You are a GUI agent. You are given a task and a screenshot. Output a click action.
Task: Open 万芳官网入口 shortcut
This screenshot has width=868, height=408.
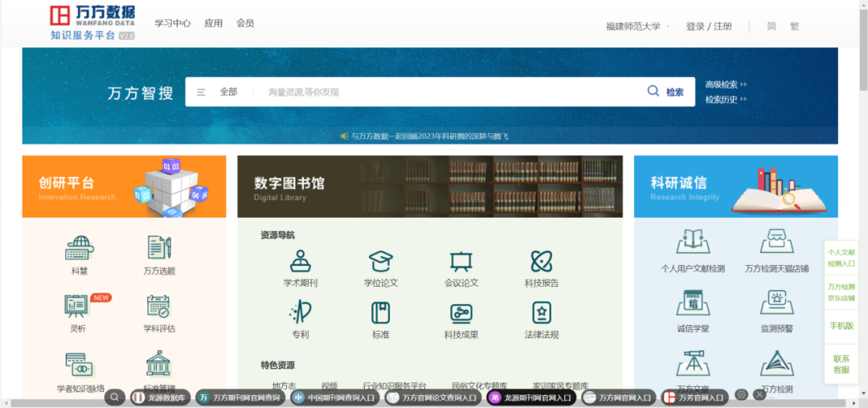click(x=694, y=397)
